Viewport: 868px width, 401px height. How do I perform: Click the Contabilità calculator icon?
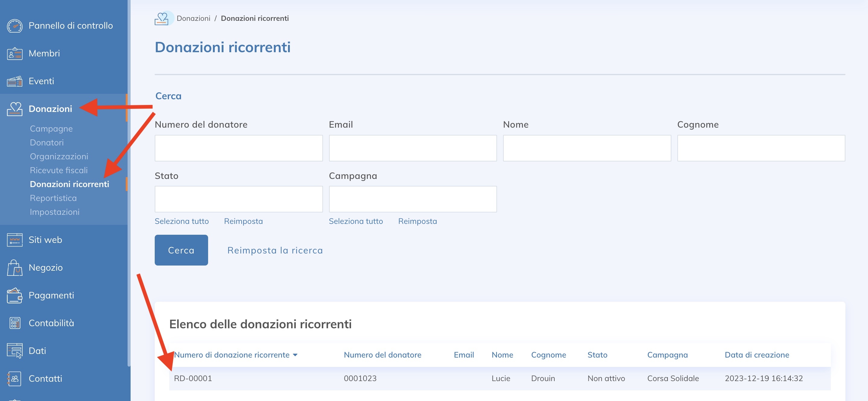[14, 323]
